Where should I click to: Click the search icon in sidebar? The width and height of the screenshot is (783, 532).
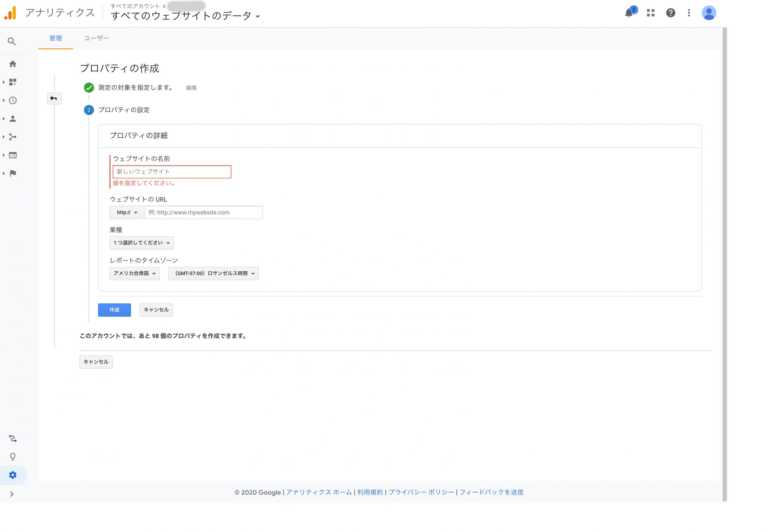point(12,41)
